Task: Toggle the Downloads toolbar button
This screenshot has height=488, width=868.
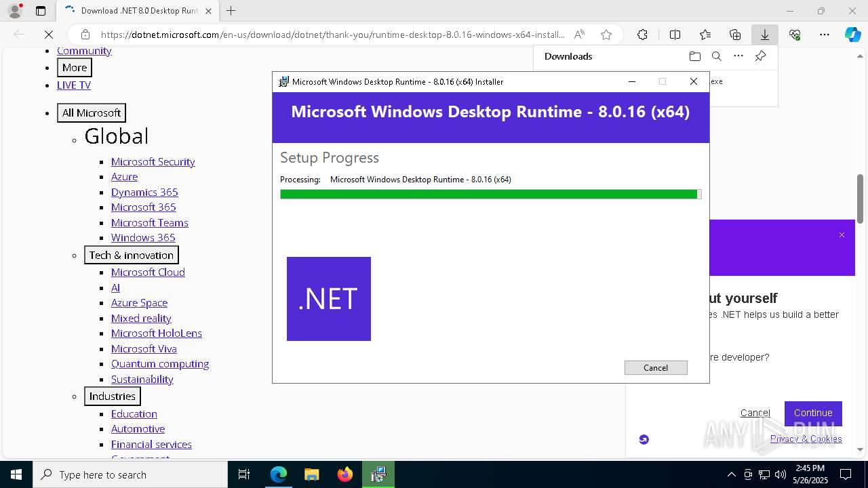Action: click(x=765, y=35)
